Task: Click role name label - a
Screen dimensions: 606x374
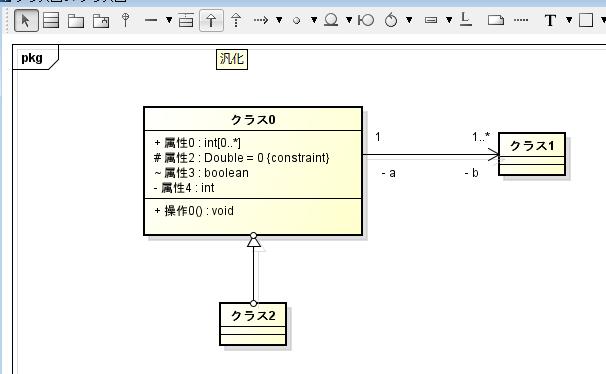Action: pyautogui.click(x=388, y=173)
